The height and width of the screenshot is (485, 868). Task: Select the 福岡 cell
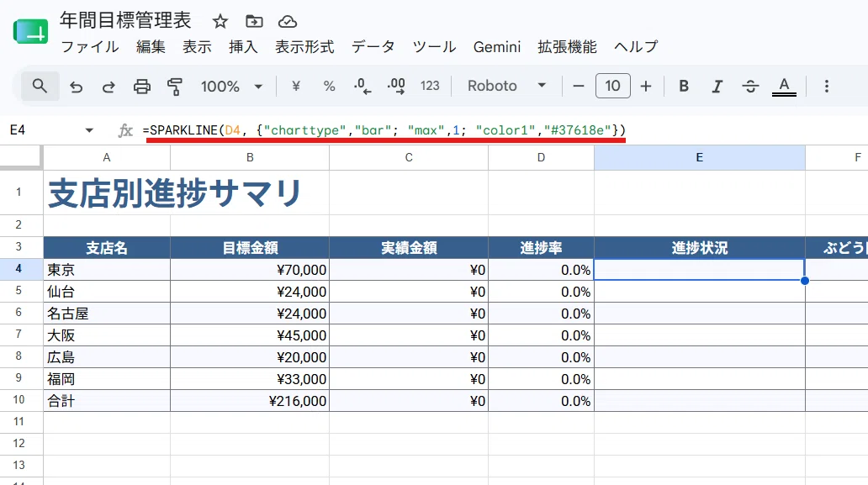107,379
